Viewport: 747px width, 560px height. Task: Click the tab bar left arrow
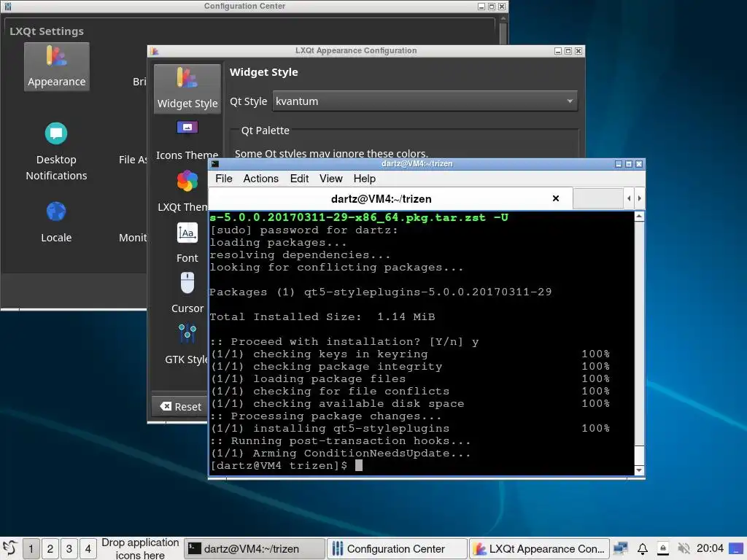(x=629, y=198)
